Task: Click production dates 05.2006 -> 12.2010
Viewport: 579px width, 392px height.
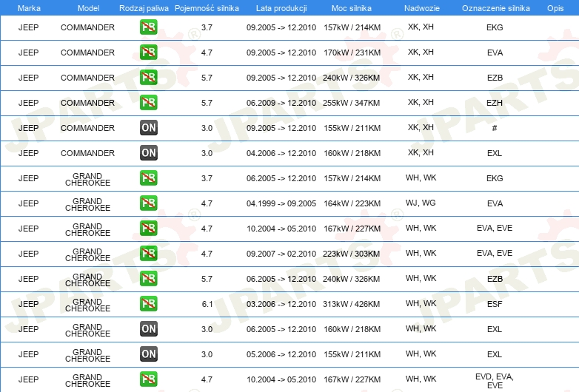Action: pos(281,354)
